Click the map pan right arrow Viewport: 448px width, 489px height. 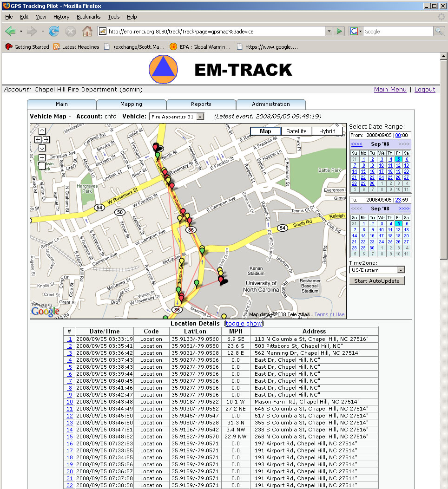(x=46, y=139)
